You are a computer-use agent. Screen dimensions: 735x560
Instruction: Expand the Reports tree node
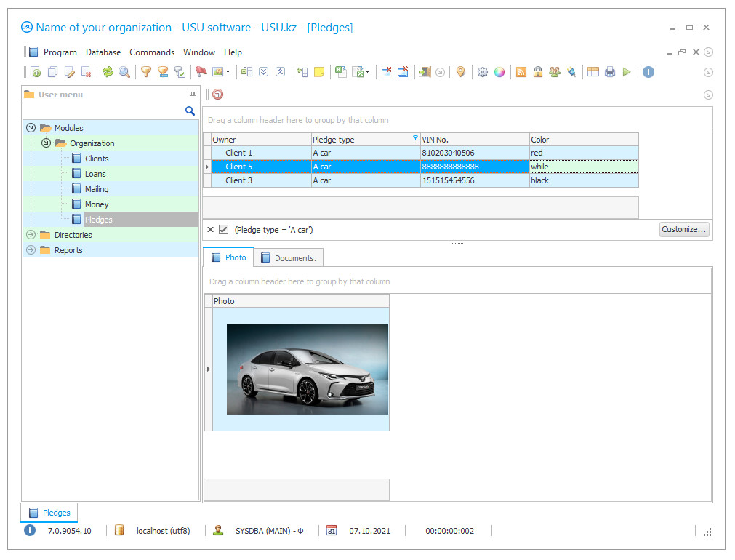point(31,250)
